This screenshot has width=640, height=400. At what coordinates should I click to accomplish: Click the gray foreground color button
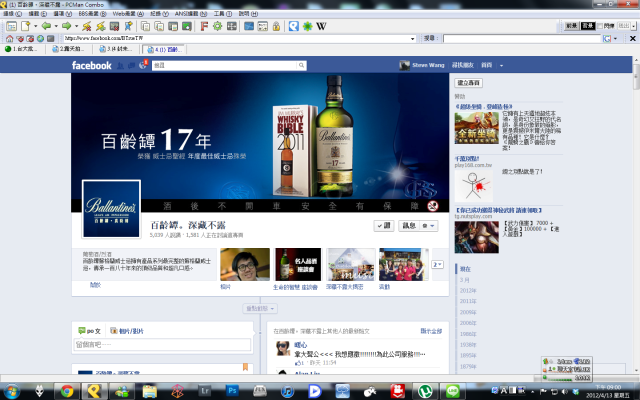click(x=572, y=26)
